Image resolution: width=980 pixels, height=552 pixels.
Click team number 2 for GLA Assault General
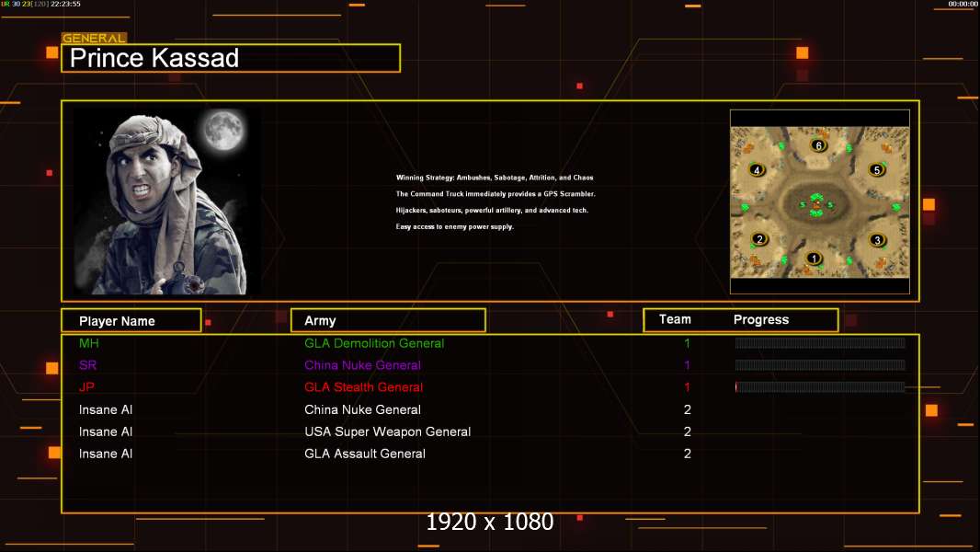pyautogui.click(x=687, y=454)
